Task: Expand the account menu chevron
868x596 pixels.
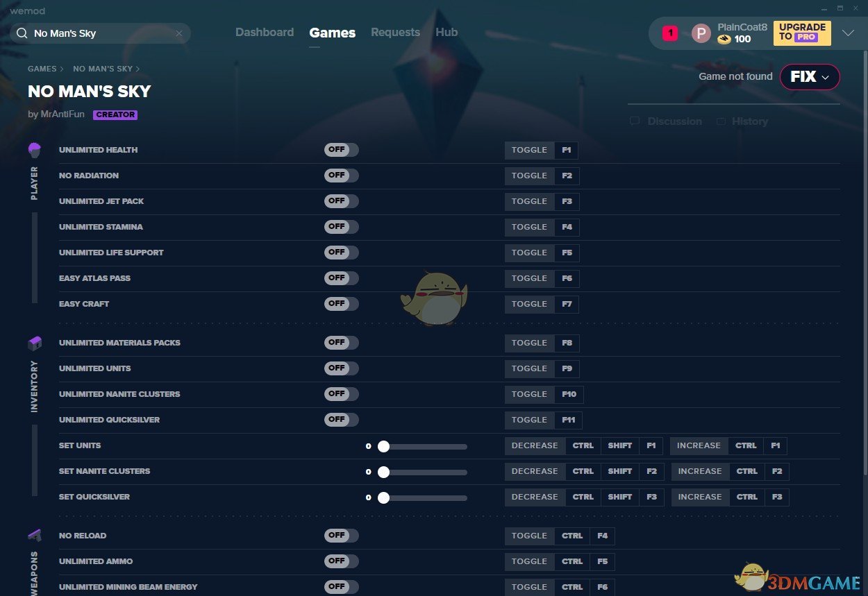Action: click(x=848, y=33)
